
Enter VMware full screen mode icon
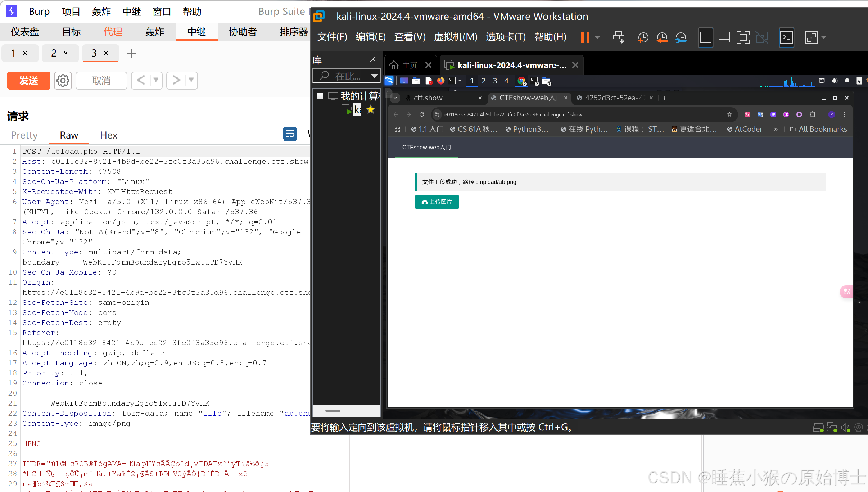point(743,37)
